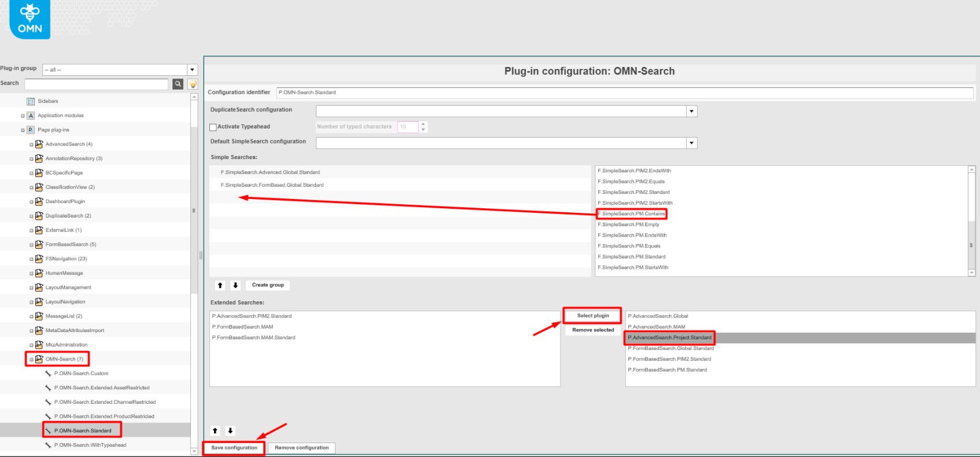Click the Create group button
980x457 pixels.
268,285
